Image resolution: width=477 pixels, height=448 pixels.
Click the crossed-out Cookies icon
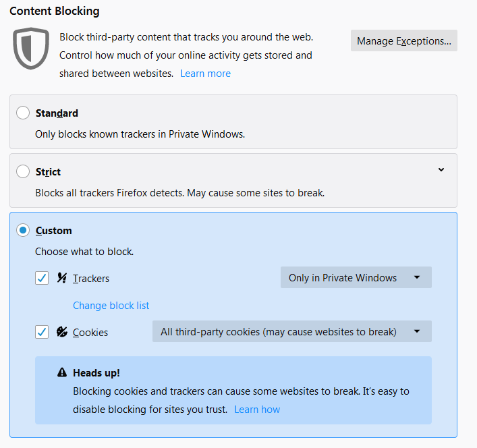(62, 332)
